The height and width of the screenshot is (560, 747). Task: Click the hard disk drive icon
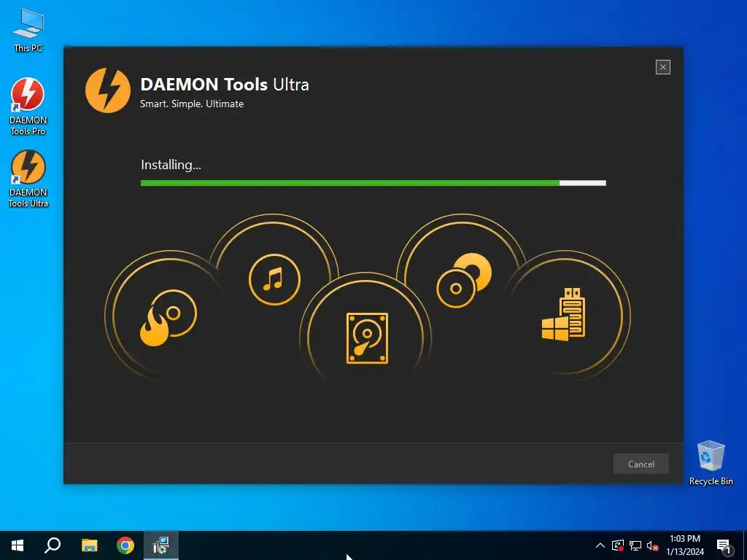coord(367,338)
